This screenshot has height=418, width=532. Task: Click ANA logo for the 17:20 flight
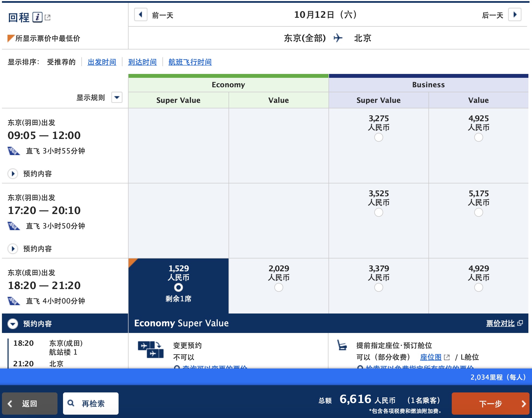coord(14,226)
